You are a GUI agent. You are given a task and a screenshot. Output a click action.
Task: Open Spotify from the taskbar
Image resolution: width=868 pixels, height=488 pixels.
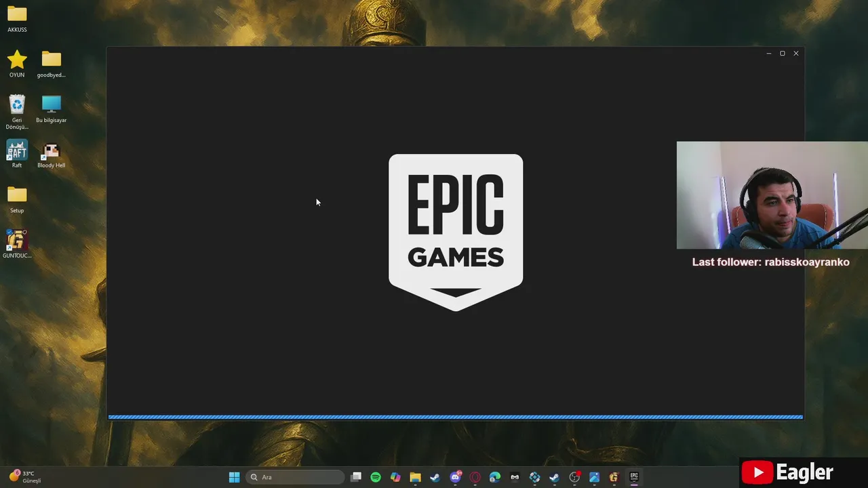pos(376,477)
